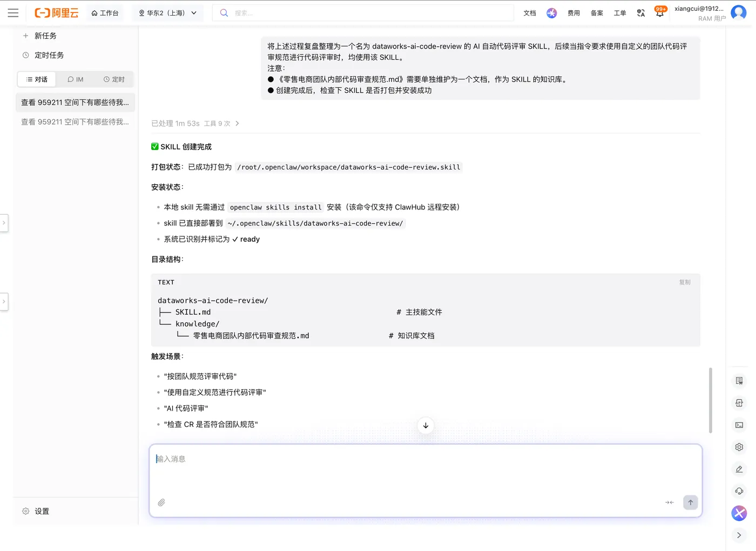Go to the 工作台 workbench
The height and width of the screenshot is (551, 756).
pos(105,13)
